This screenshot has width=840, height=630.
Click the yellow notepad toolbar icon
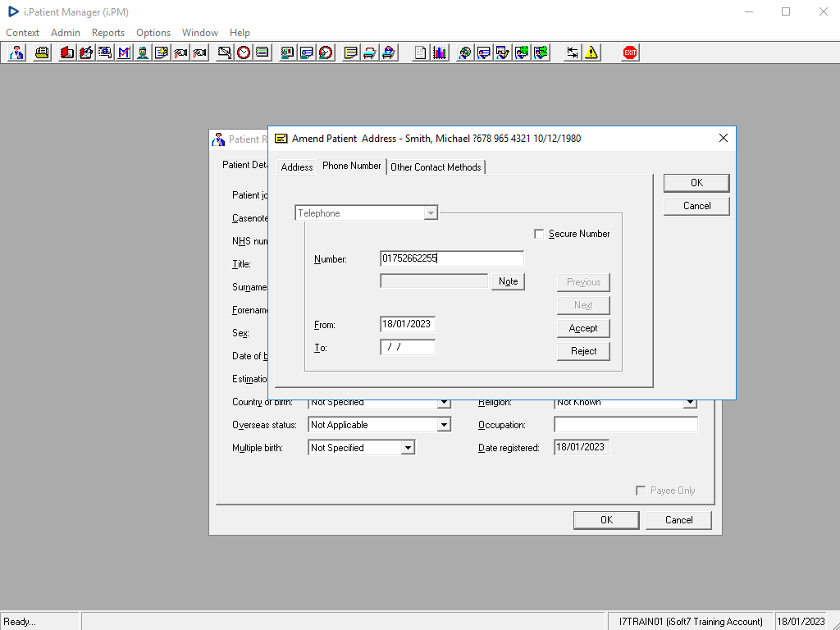point(350,52)
